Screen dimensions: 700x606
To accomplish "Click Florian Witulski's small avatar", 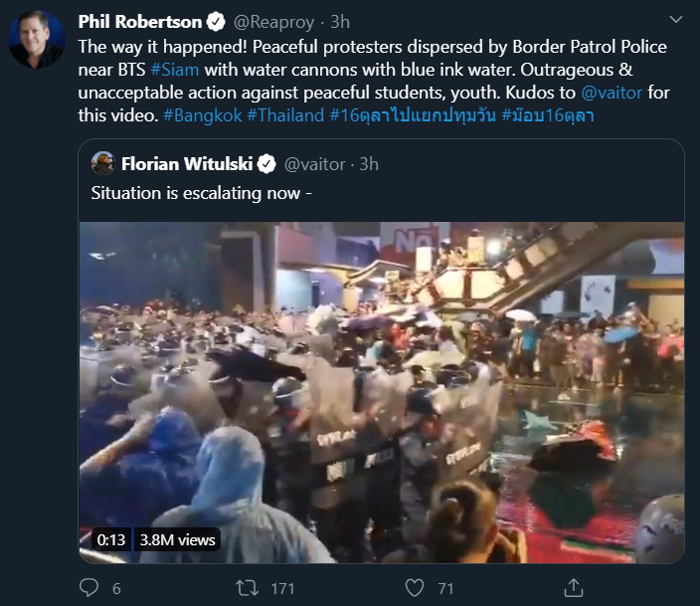I will pos(102,162).
